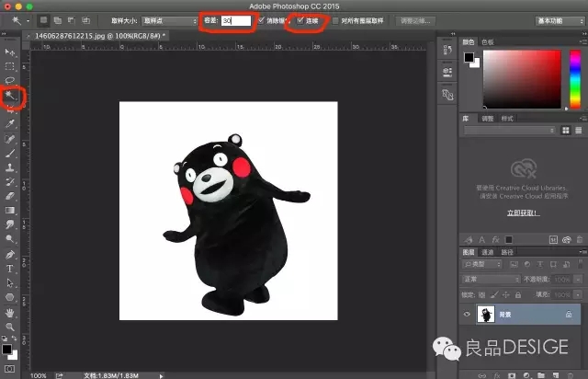Select the Pen tool
The width and height of the screenshot is (588, 379).
tap(11, 254)
